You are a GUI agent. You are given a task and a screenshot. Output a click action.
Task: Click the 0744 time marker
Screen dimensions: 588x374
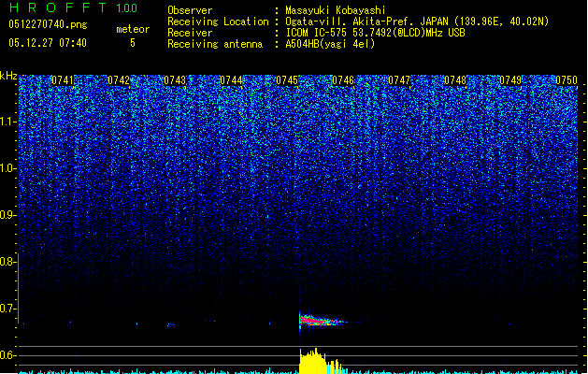[231, 80]
